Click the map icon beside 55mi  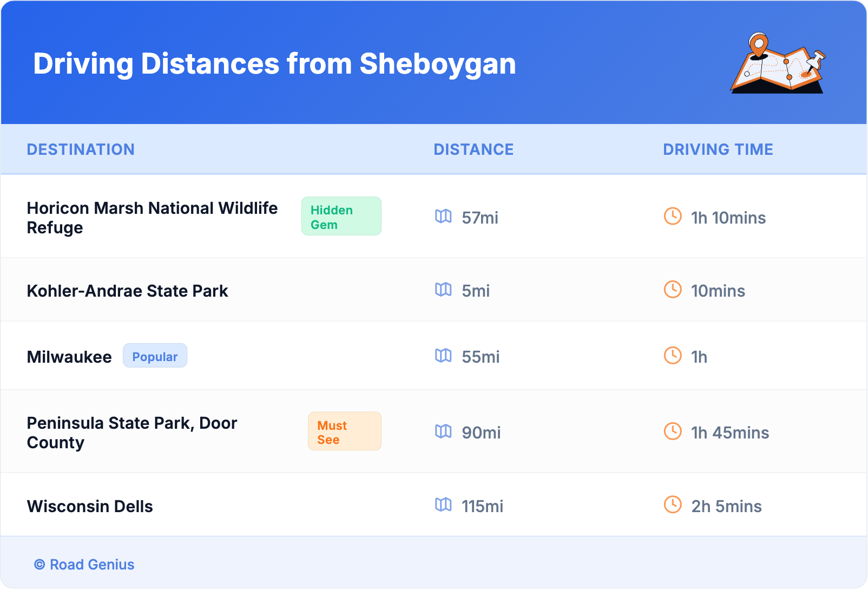pos(443,356)
